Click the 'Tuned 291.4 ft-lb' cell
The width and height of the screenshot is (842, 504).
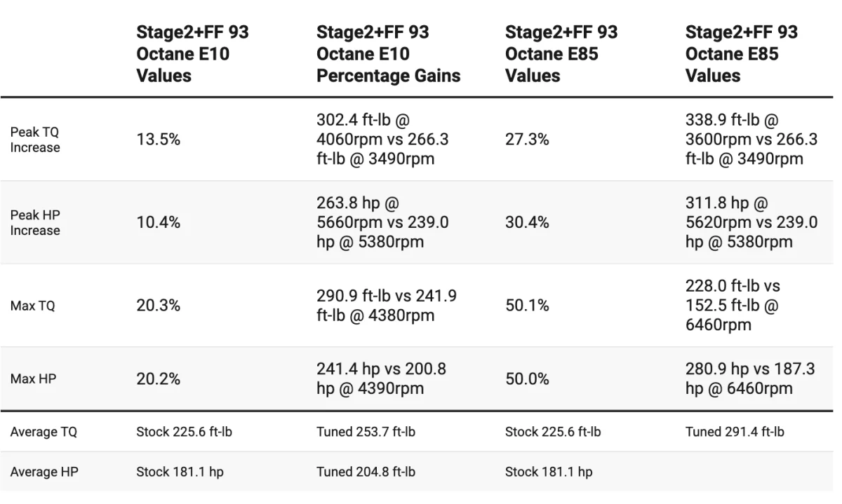tap(735, 432)
